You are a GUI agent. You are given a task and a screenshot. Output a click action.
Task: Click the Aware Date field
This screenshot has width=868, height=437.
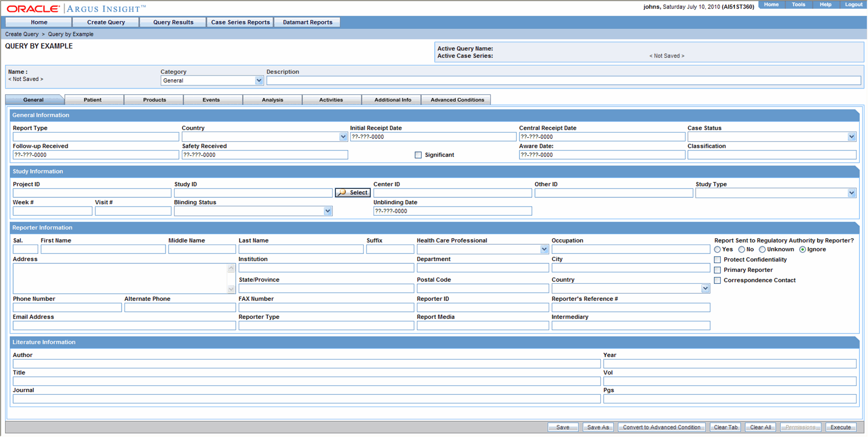click(x=602, y=155)
